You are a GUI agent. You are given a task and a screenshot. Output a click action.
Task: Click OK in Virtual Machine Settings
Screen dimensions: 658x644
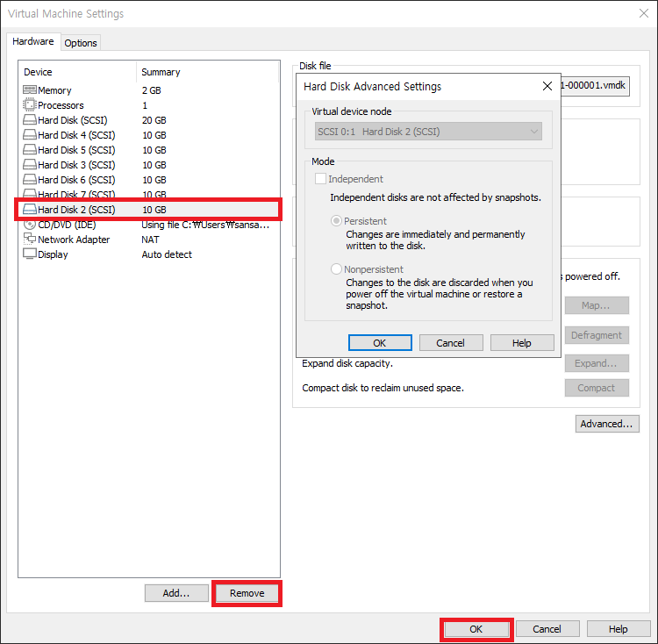[476, 629]
